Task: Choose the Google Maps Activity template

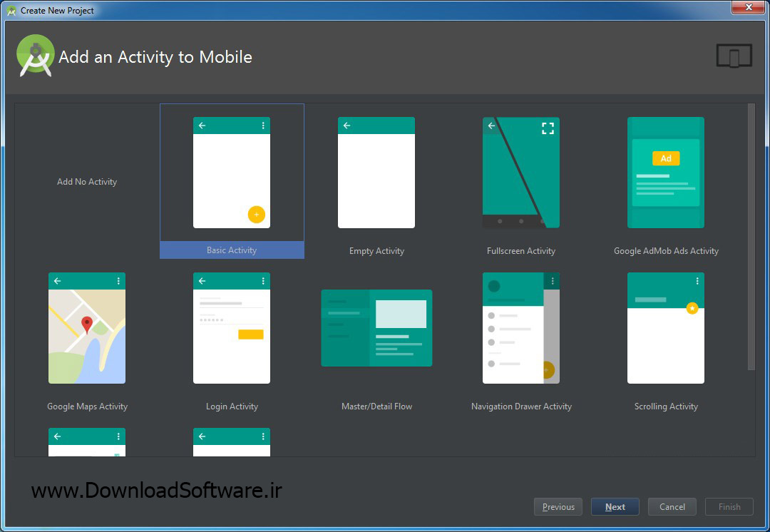Action: (x=87, y=328)
